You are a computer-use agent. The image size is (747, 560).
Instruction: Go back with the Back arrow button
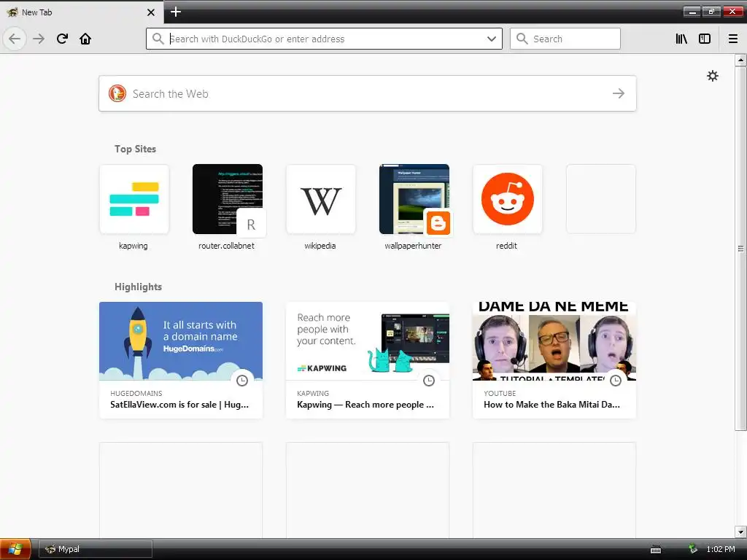[15, 39]
